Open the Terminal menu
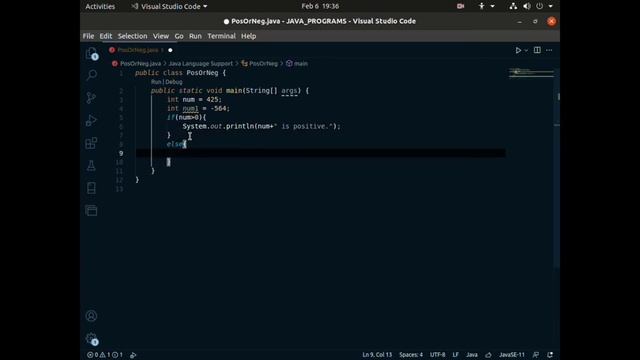640x360 pixels. pyautogui.click(x=221, y=36)
